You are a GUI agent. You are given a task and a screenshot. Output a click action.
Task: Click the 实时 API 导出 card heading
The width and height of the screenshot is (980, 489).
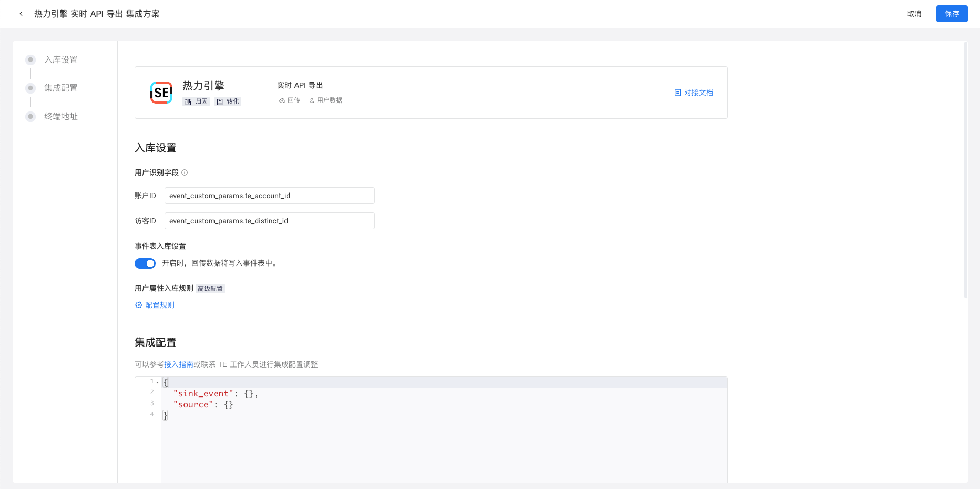click(300, 85)
